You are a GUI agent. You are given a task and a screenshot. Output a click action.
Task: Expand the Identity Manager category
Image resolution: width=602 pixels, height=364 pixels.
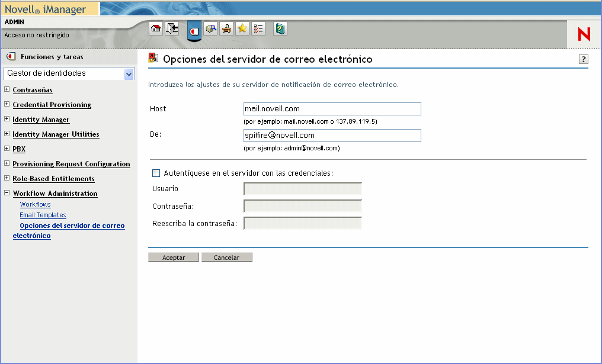(x=7, y=119)
